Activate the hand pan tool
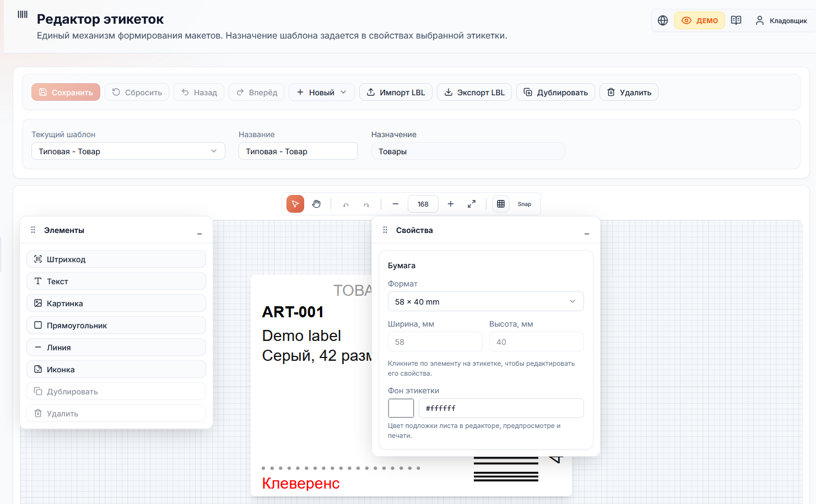 click(x=316, y=204)
